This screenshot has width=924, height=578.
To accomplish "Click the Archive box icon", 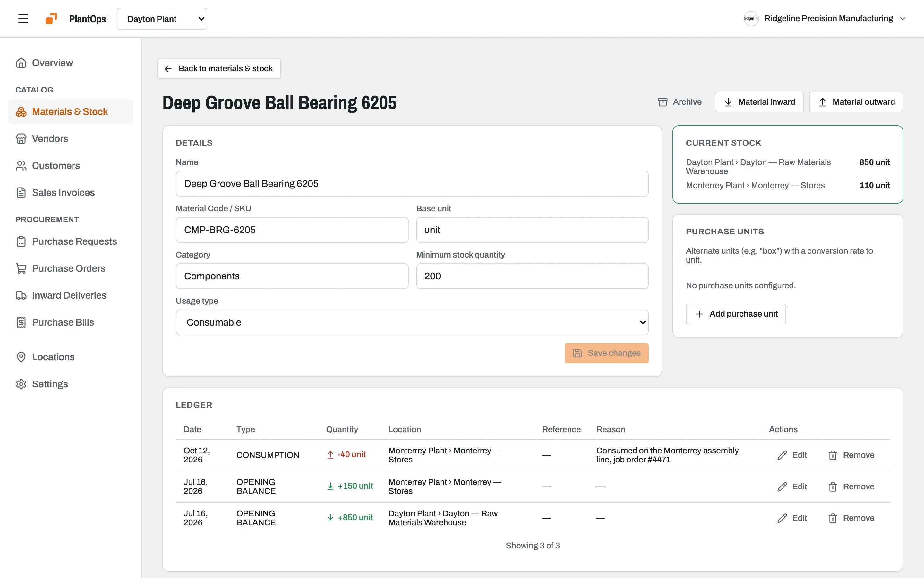I will coord(663,102).
